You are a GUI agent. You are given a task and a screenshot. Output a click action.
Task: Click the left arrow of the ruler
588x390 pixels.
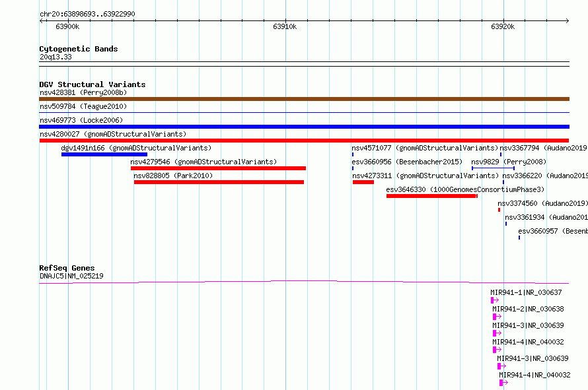point(41,21)
